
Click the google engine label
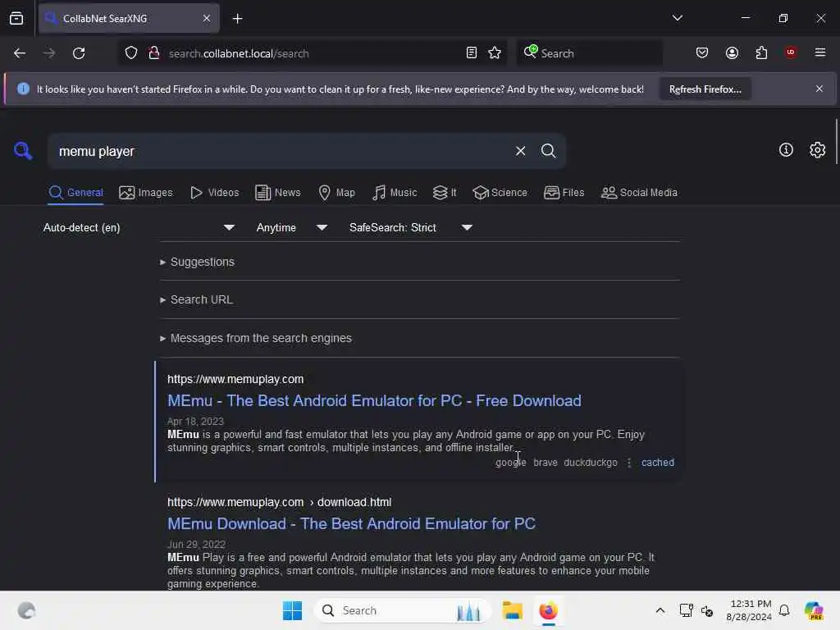tap(510, 463)
